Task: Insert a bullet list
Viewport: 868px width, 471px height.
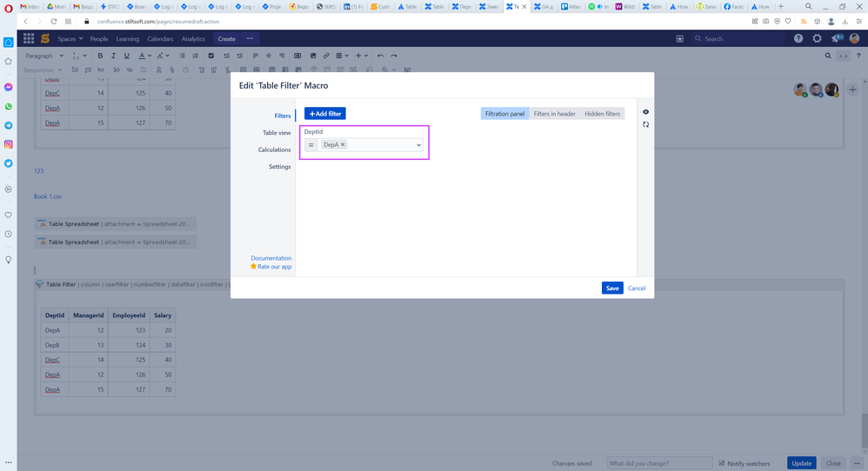Action: click(182, 56)
